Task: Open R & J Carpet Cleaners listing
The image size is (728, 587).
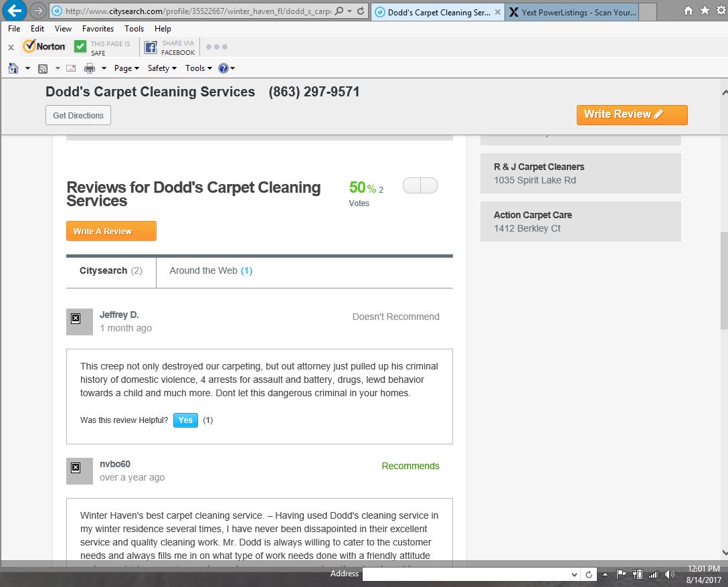Action: [580, 173]
